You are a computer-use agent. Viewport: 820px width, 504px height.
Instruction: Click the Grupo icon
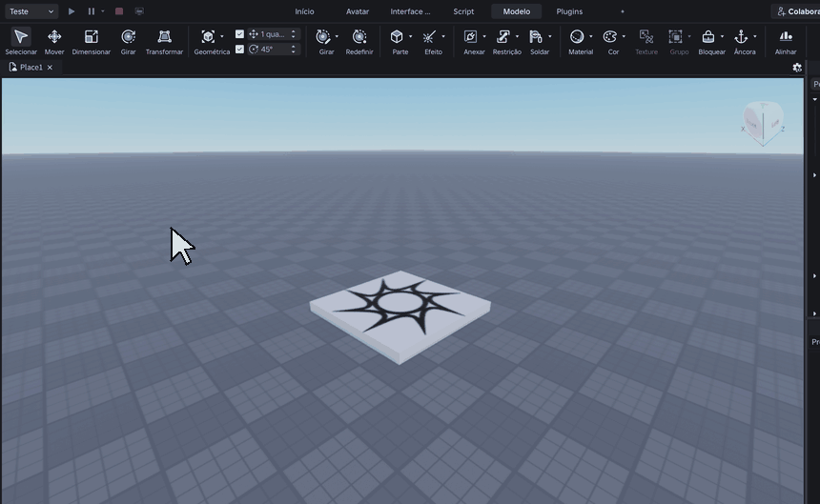676,36
